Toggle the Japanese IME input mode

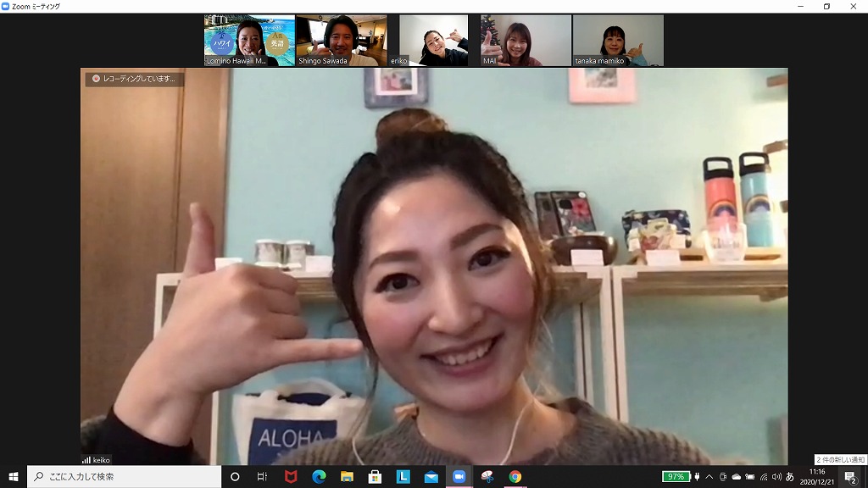(790, 476)
